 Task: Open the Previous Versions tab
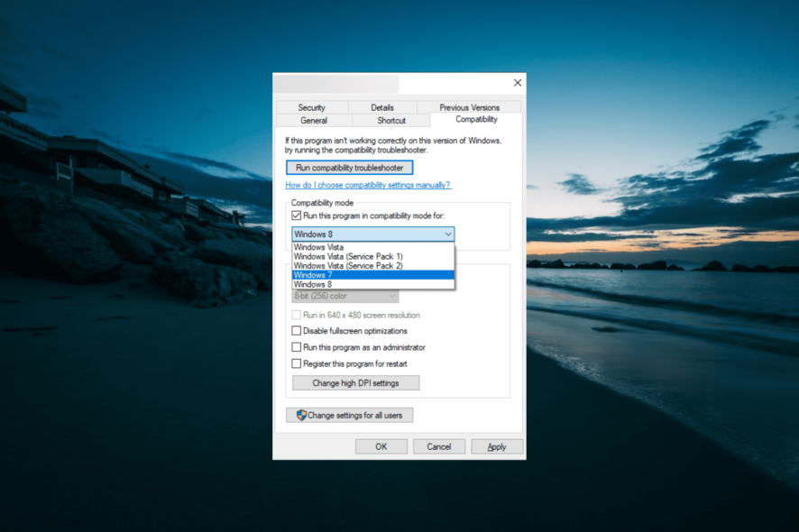coord(469,107)
